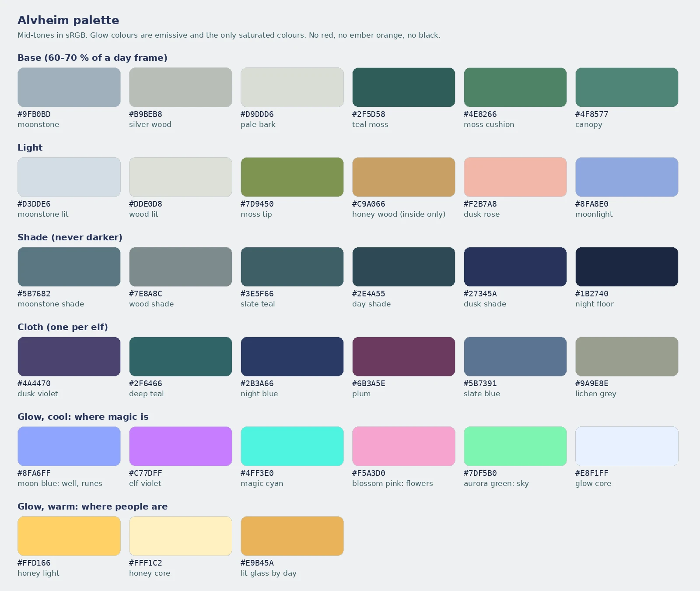Choose the aurora green swatch
This screenshot has width=700, height=591.
click(515, 446)
